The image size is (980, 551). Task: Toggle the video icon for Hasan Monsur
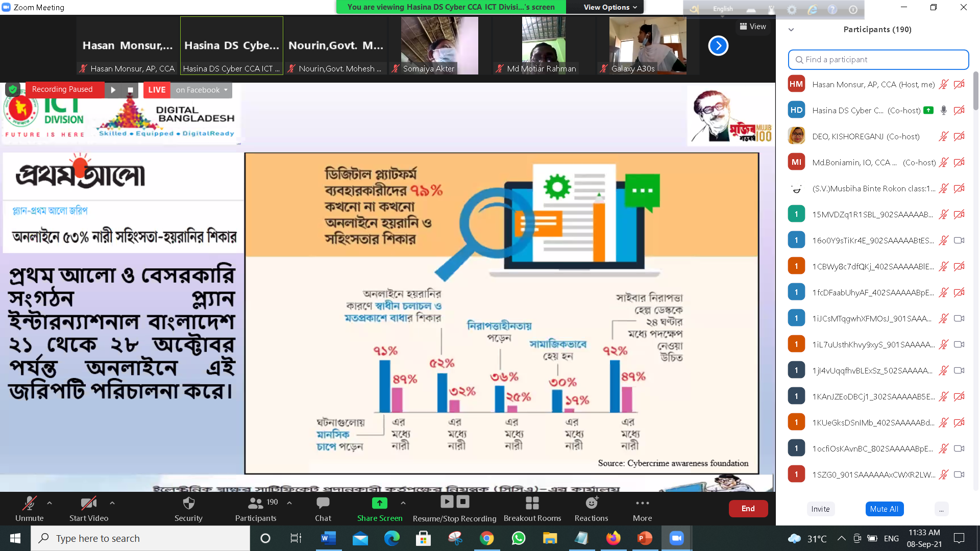coord(960,85)
